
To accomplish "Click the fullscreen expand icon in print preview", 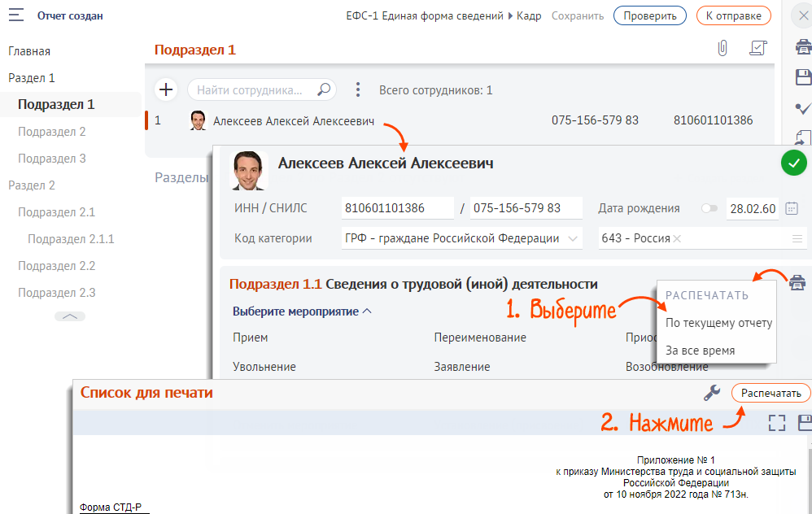I will 777,422.
